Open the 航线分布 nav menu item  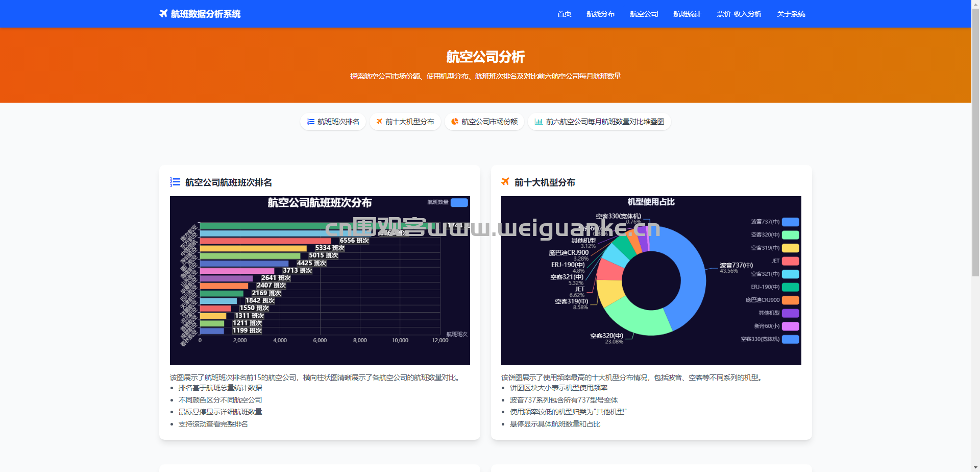pos(600,14)
